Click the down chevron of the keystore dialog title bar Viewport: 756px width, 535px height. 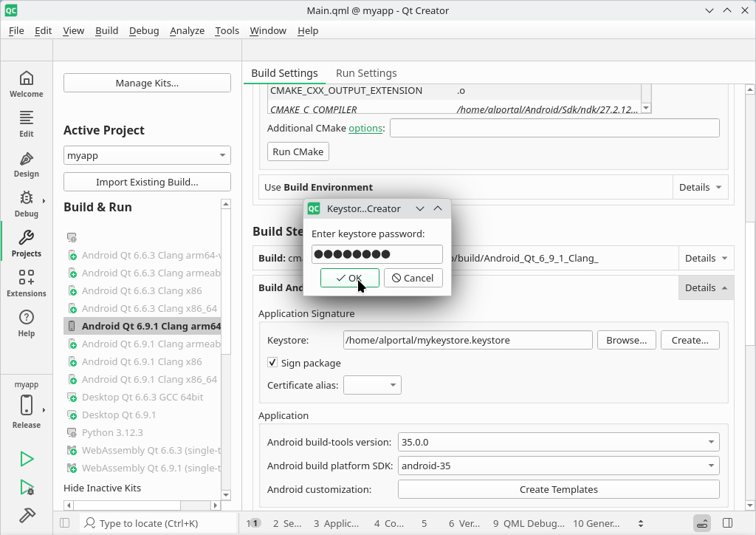[x=420, y=208]
